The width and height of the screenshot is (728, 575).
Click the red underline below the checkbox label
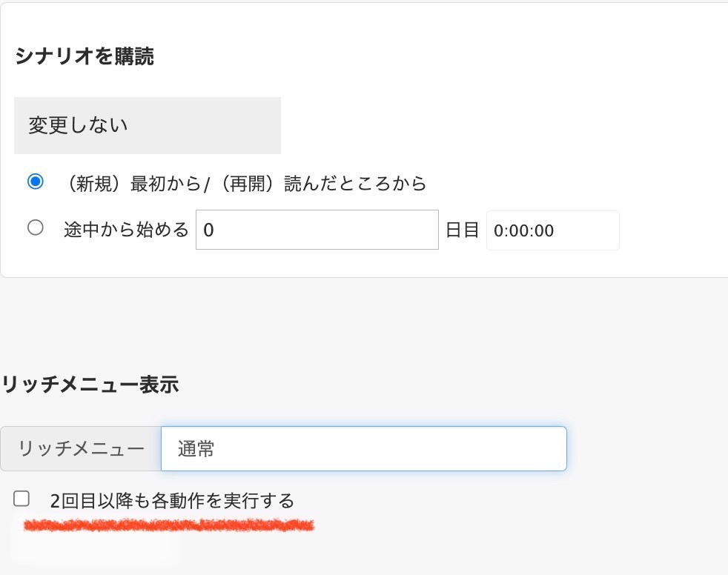(169, 525)
